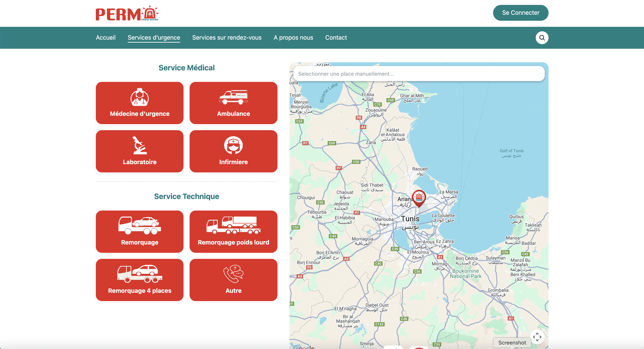This screenshot has height=349, width=644.
Task: Click the Remorquage tow truck icon
Action: [x=140, y=225]
